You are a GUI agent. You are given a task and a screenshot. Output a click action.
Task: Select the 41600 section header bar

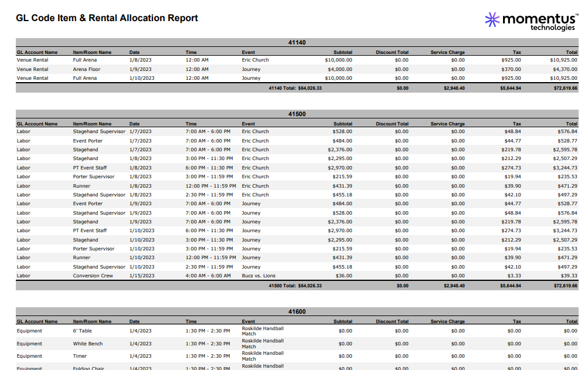click(294, 313)
